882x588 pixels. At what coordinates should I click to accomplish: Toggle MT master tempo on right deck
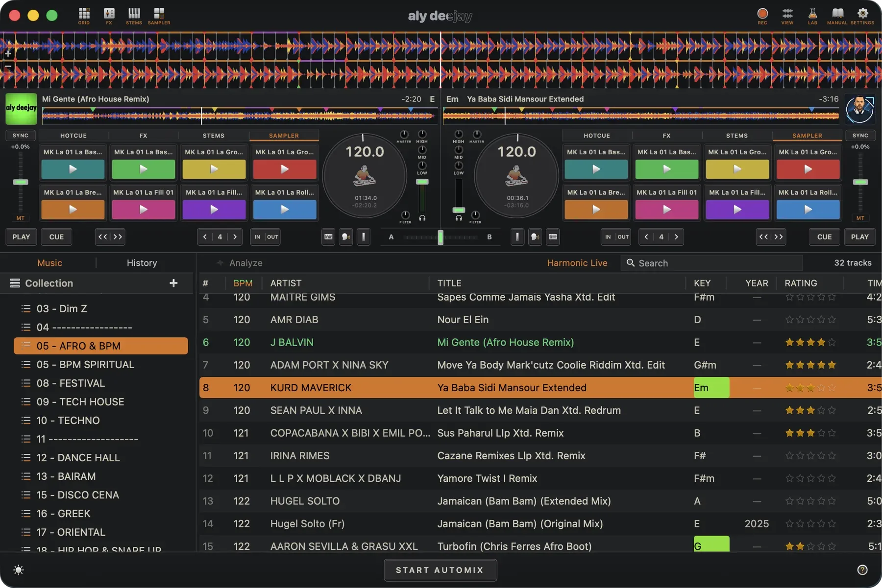click(x=860, y=218)
